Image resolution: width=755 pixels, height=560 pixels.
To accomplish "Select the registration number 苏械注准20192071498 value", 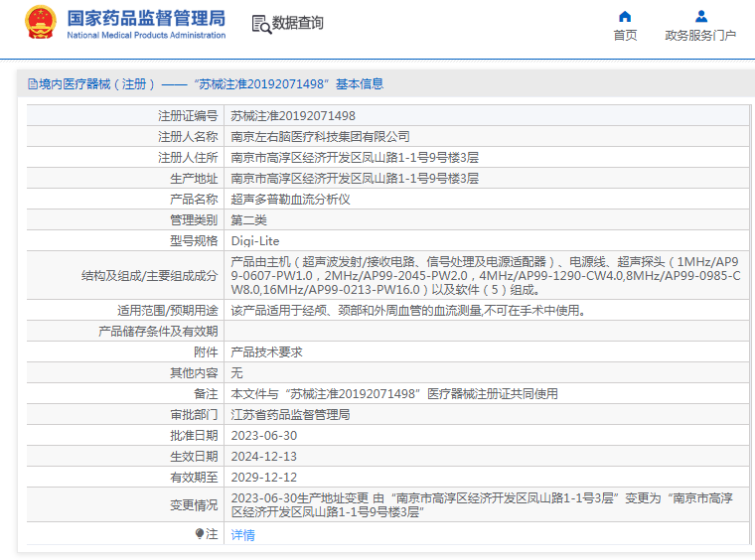I will pos(293,116).
